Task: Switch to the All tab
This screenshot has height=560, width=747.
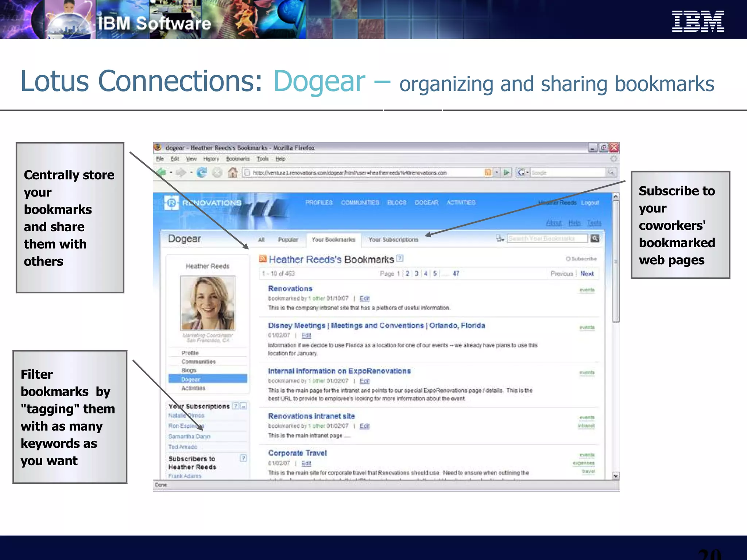Action: (x=261, y=240)
